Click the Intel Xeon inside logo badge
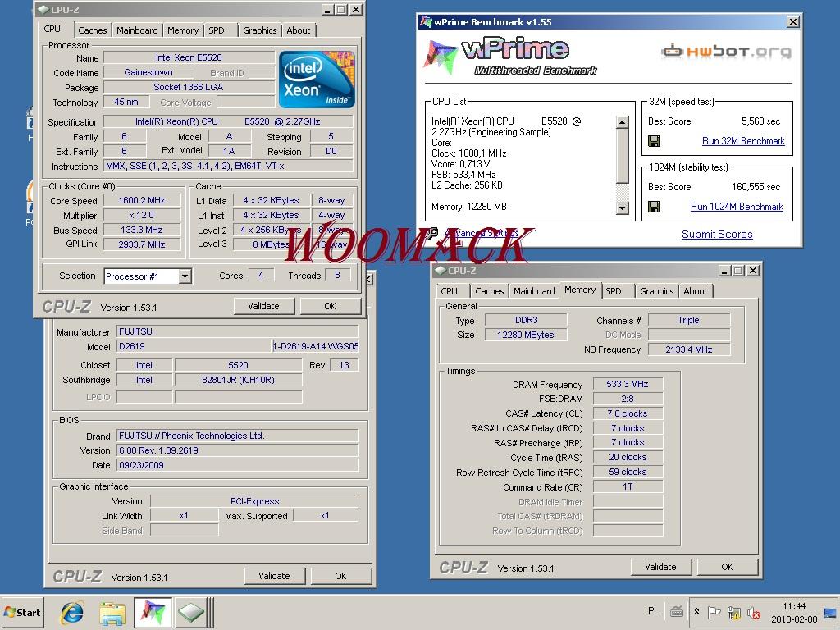The height and width of the screenshot is (630, 840). tap(317, 80)
